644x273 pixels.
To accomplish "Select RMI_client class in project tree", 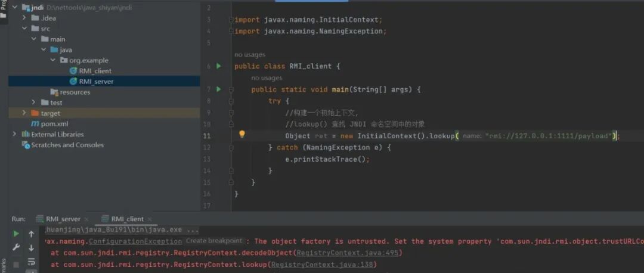I will [x=95, y=71].
